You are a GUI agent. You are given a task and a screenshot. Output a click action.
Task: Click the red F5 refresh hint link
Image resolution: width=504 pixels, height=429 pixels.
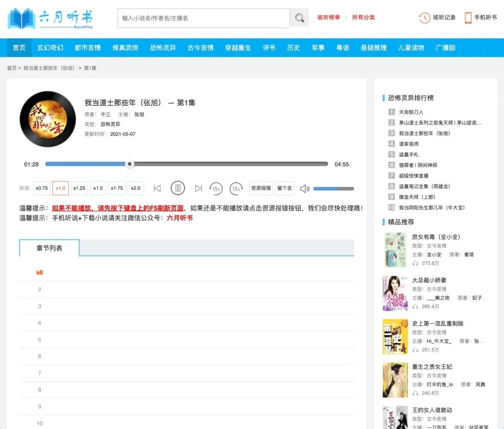pos(118,208)
